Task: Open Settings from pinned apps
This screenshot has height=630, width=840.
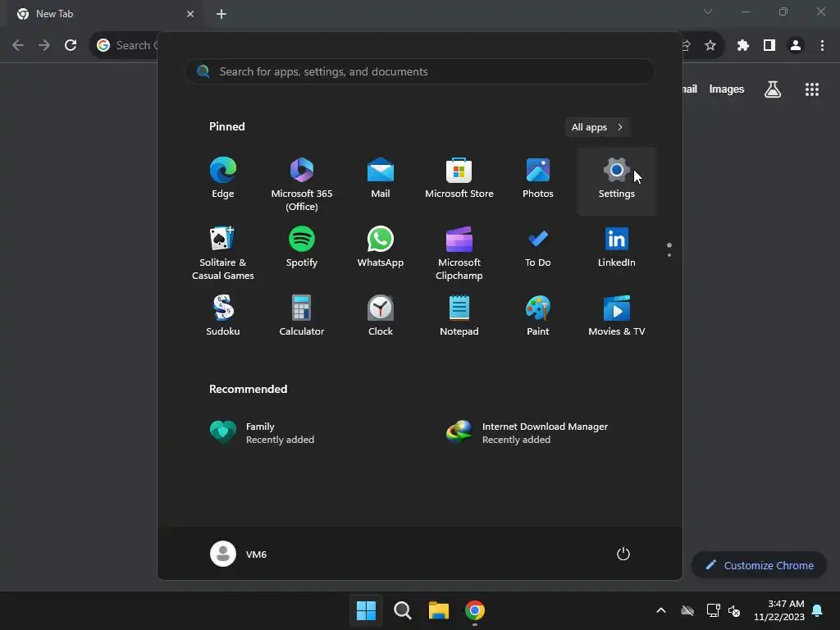Action: coord(617,180)
